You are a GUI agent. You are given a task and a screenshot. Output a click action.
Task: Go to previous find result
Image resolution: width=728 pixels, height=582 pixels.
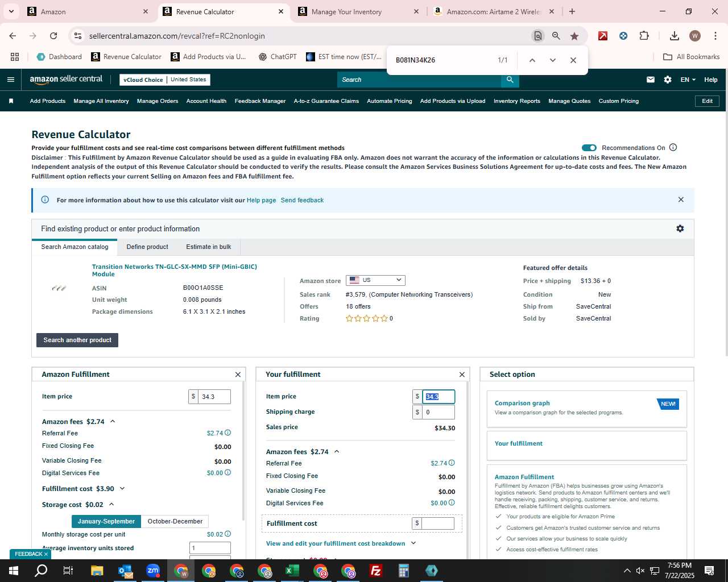coord(532,60)
